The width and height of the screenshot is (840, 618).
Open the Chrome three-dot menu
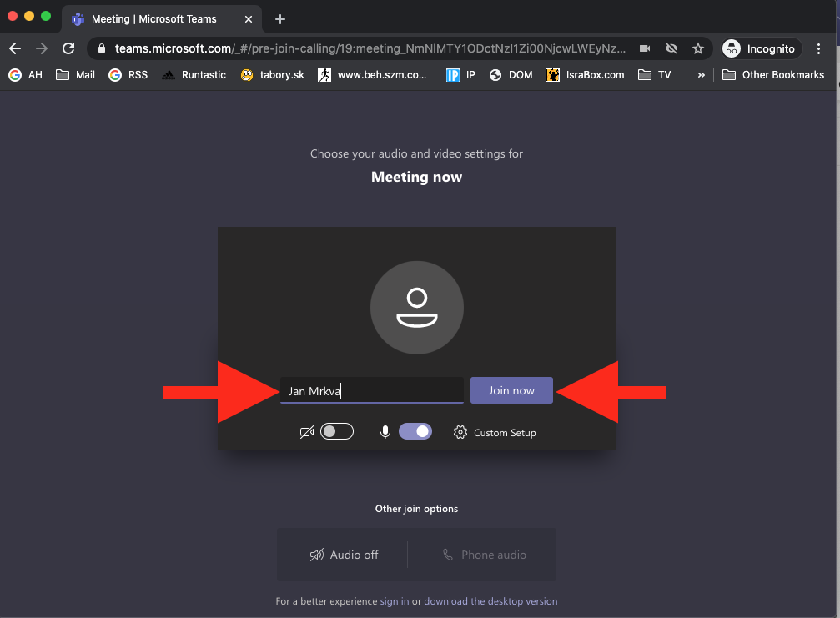[x=821, y=48]
